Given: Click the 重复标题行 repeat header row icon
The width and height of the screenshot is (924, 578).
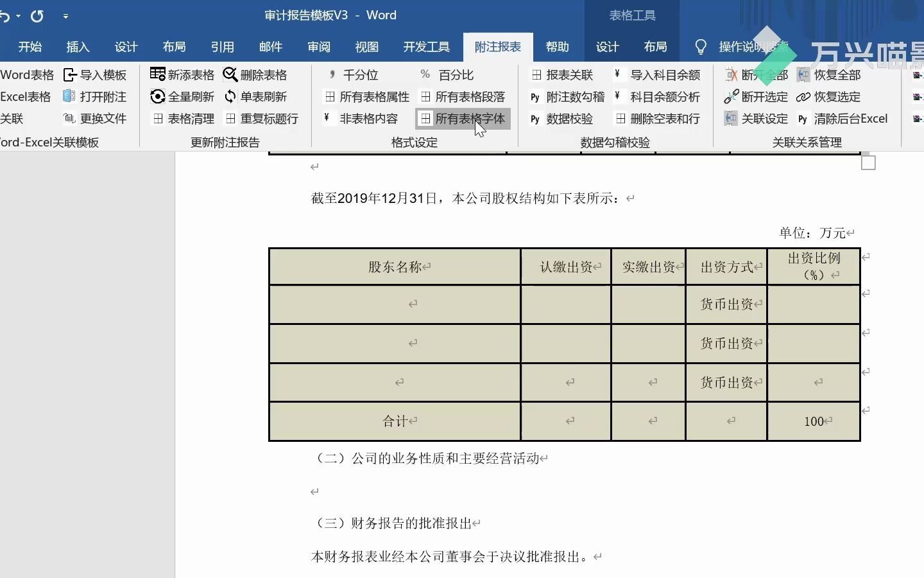Looking at the screenshot, I should point(230,119).
